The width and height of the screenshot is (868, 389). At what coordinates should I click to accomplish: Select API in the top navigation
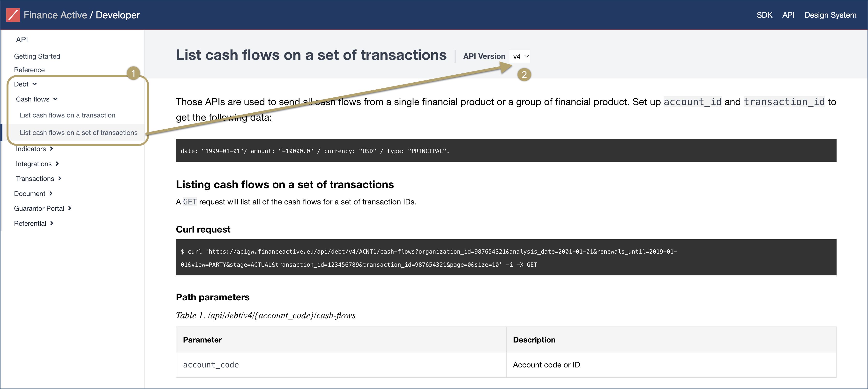(788, 15)
